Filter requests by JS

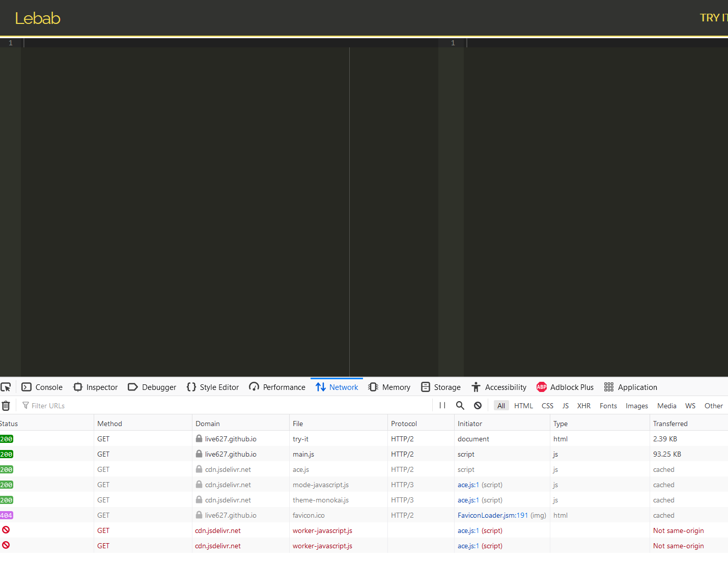565,406
